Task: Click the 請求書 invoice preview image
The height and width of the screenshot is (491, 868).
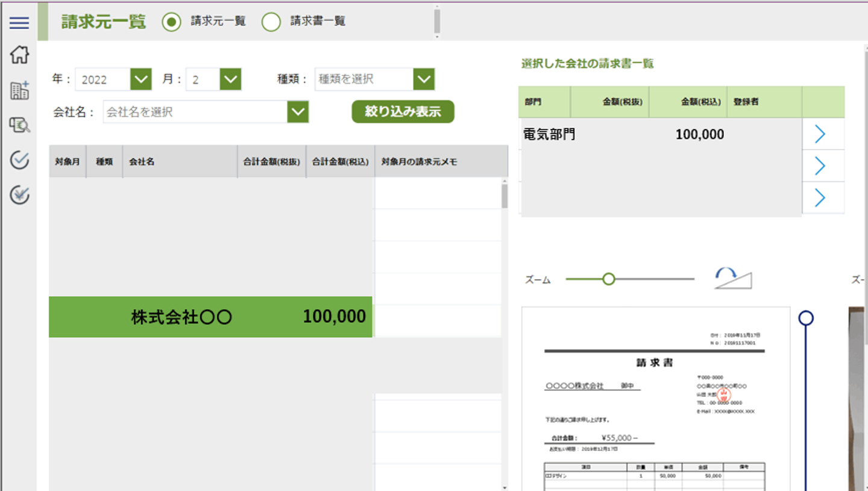Action: point(655,398)
